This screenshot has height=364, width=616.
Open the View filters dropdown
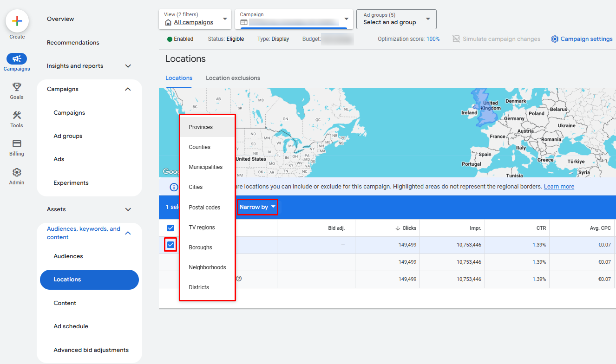[195, 19]
